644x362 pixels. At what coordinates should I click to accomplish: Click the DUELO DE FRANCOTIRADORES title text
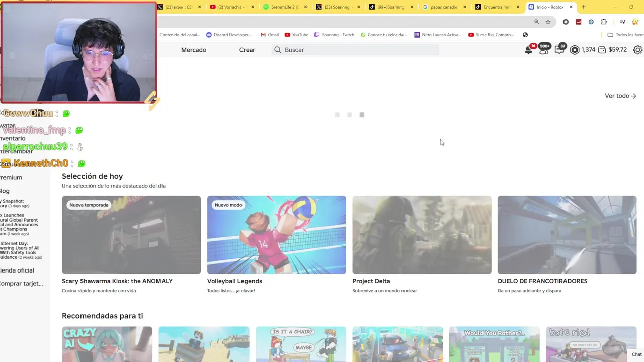tap(542, 281)
